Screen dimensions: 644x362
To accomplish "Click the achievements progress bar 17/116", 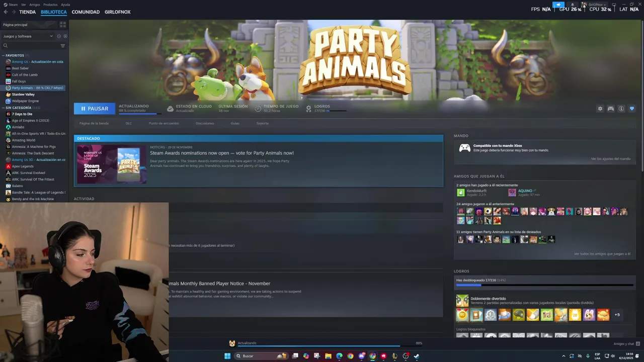I will [x=544, y=285].
